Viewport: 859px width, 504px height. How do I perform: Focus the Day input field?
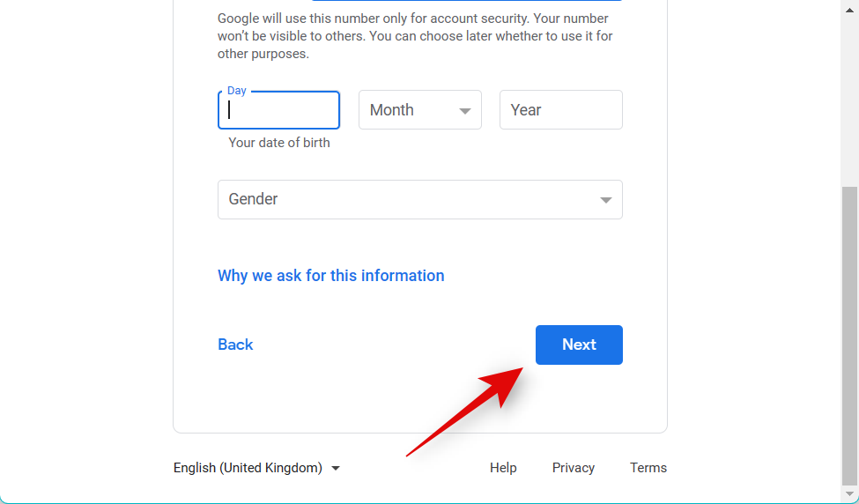278,110
